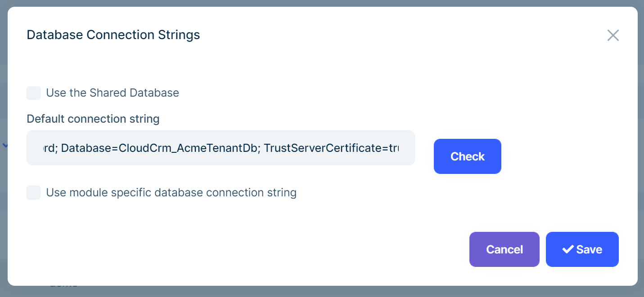Expand the collapsed chevron behind the modal
The image size is (644, 297).
pyautogui.click(x=5, y=145)
